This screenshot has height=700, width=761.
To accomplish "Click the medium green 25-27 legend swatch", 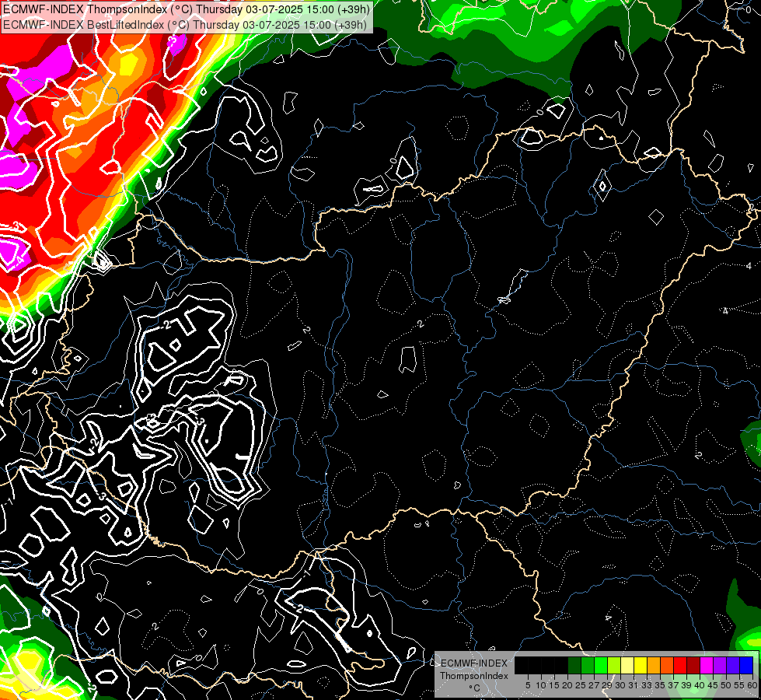I will click(x=588, y=665).
